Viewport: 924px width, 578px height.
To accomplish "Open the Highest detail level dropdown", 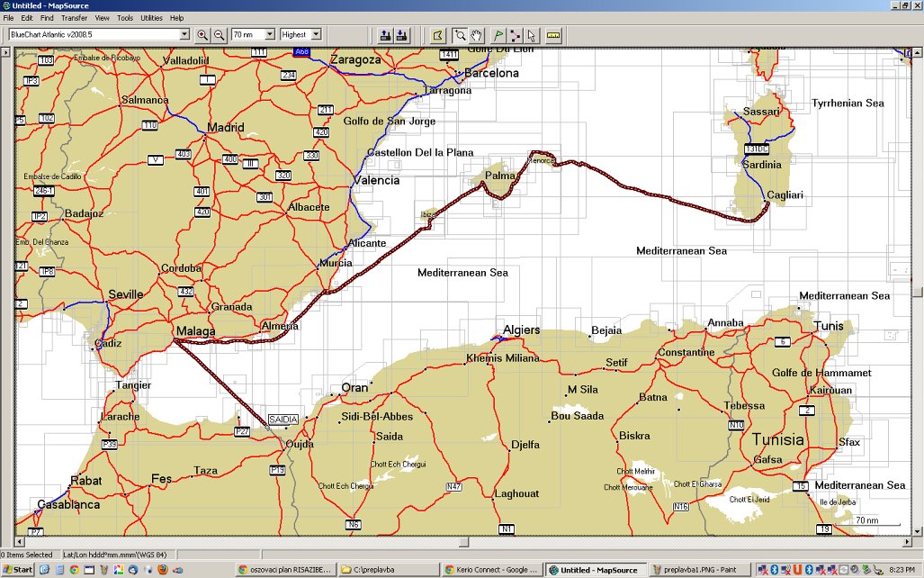I will 314,35.
